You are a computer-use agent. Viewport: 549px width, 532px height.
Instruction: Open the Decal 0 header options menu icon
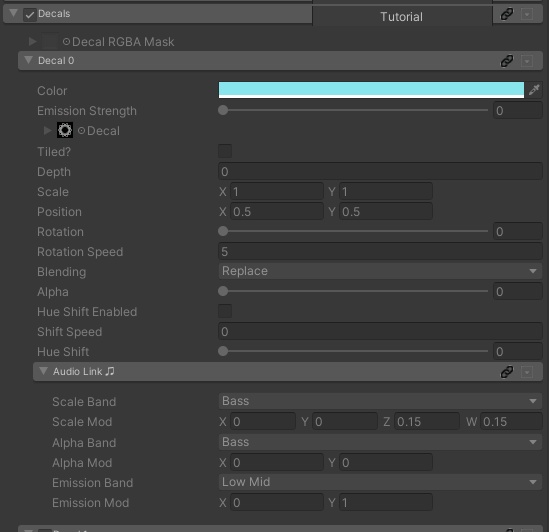527,61
